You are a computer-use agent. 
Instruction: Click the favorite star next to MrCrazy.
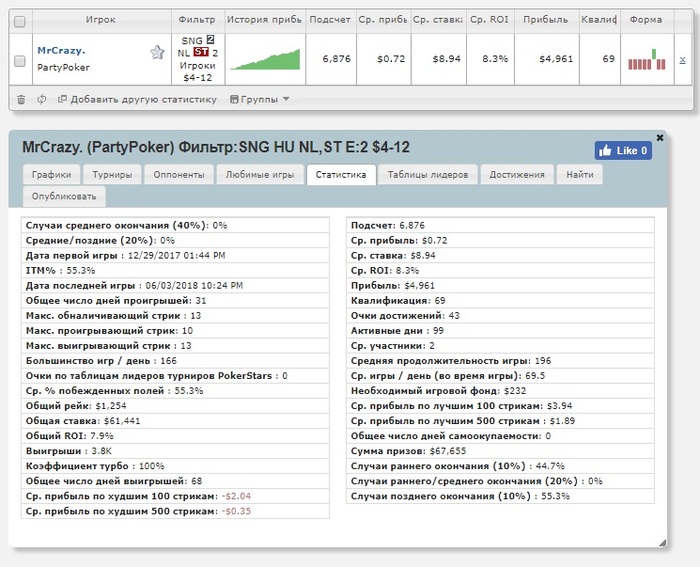coord(157,53)
